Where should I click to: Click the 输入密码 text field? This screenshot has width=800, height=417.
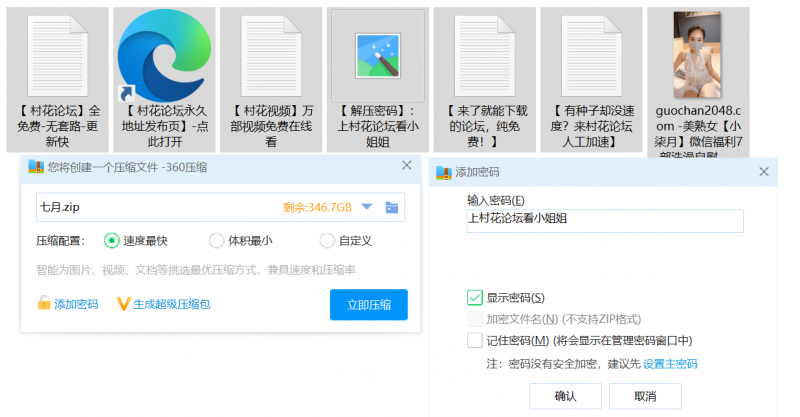point(605,221)
